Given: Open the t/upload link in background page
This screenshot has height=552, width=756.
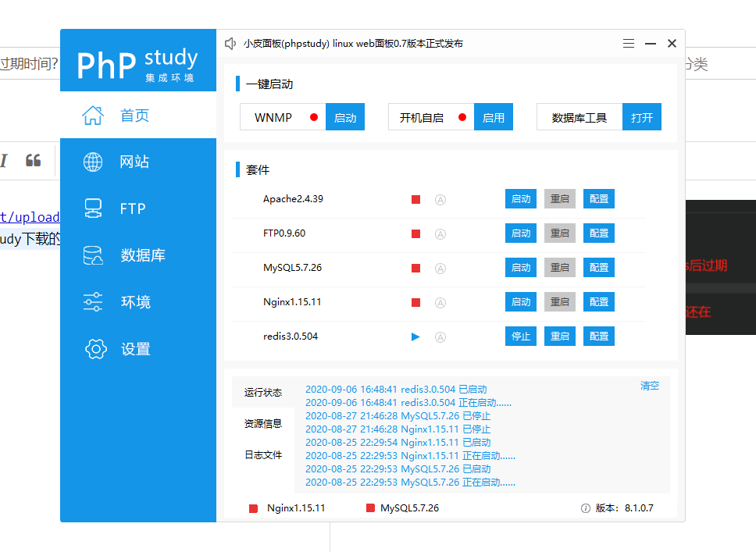Looking at the screenshot, I should tap(30, 217).
